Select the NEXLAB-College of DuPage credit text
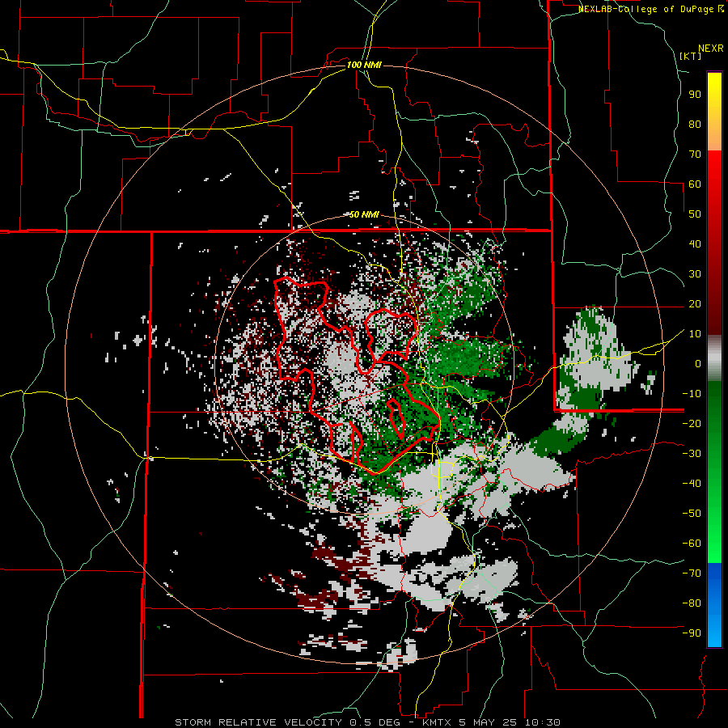 coord(647,9)
